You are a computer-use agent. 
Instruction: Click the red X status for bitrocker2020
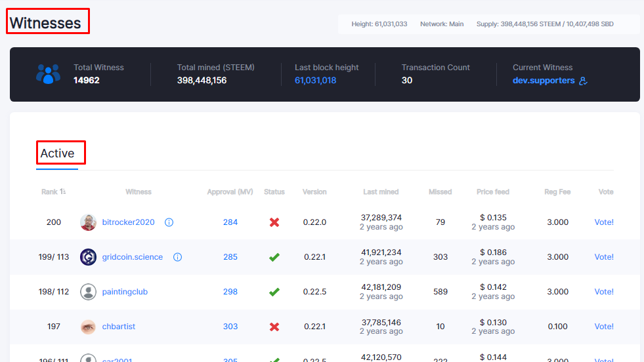coord(274,222)
